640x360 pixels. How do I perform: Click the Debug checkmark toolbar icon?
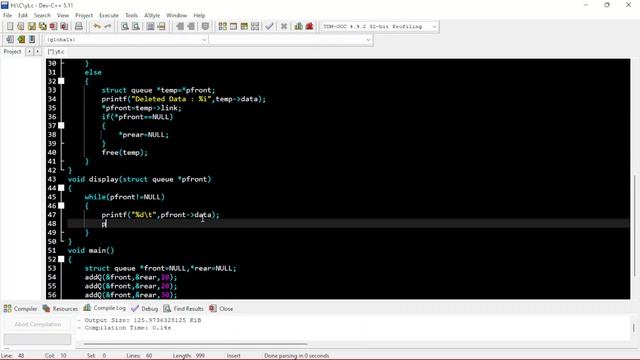point(269,27)
